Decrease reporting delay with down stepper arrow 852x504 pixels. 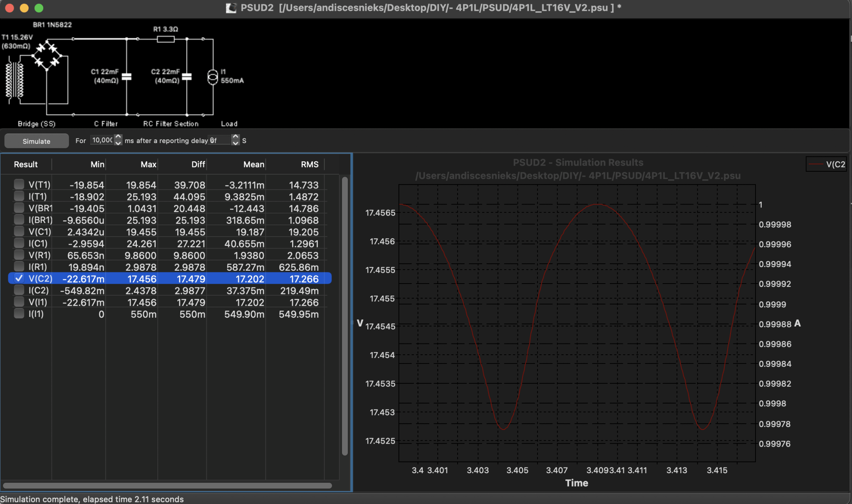click(x=235, y=143)
